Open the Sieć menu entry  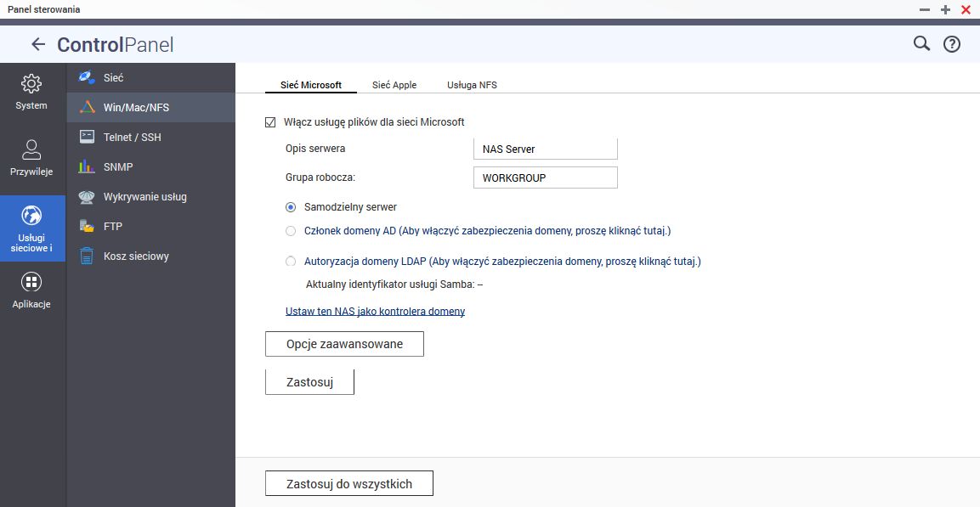151,77
